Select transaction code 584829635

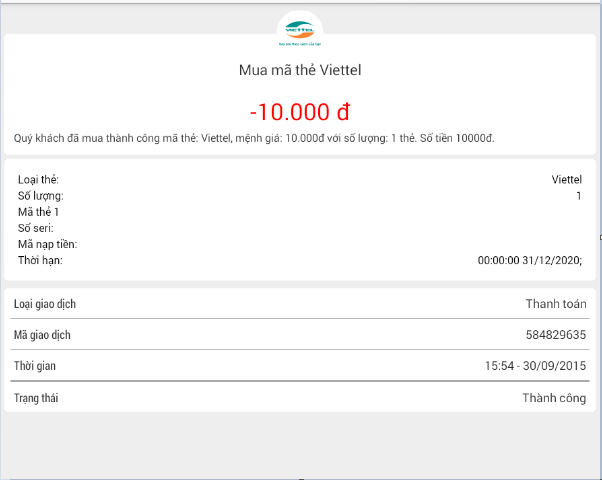pos(556,335)
